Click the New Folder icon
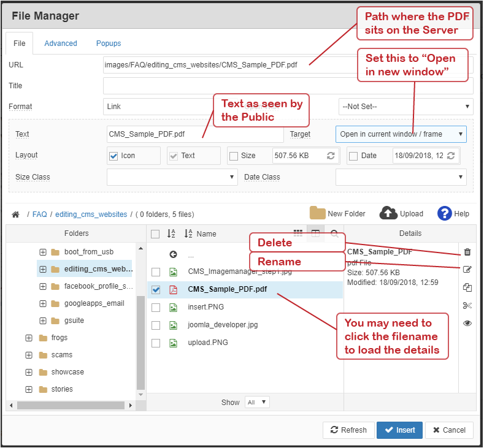 point(317,213)
